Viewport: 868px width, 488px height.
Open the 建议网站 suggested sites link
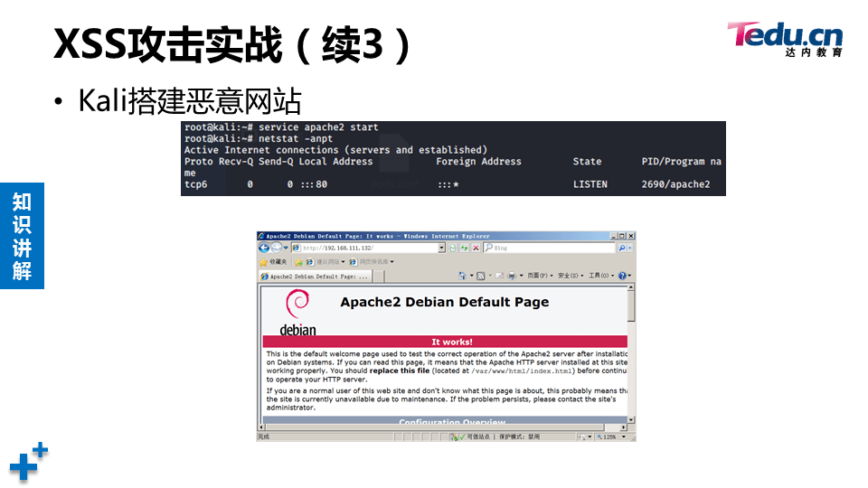click(x=325, y=262)
